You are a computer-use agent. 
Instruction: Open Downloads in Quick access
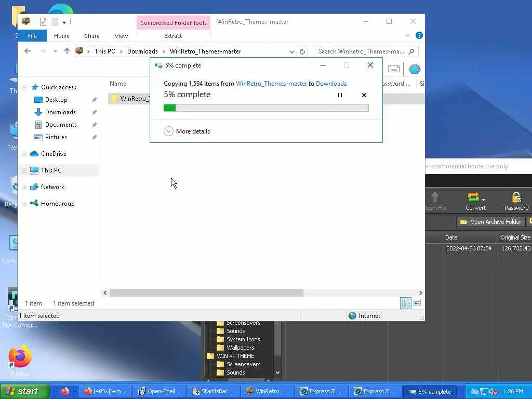tap(60, 112)
